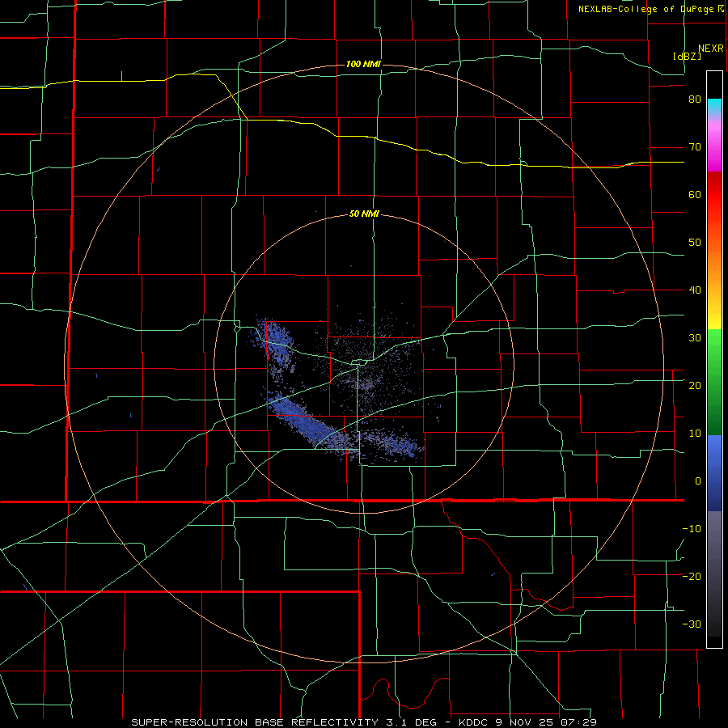The height and width of the screenshot is (728, 728).
Task: Click the -30 value on the dBZ scale
Action: pyautogui.click(x=692, y=624)
